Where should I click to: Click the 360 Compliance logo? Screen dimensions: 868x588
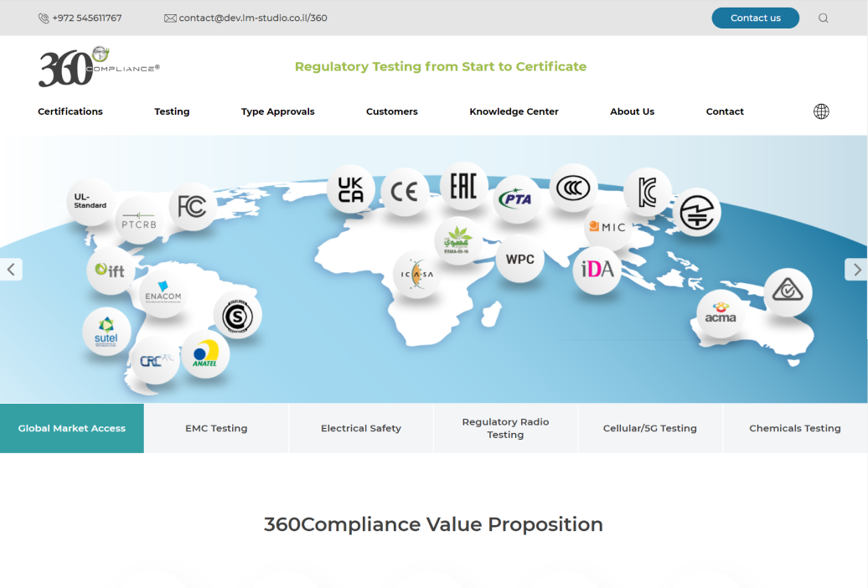99,66
